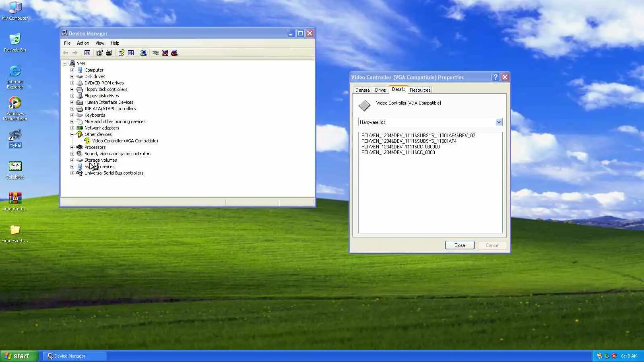Select the Internet Explorer desktop icon
The image size is (644, 362).
(x=15, y=77)
